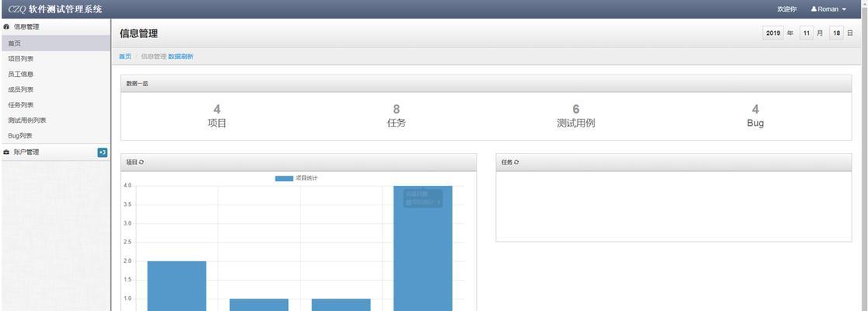The width and height of the screenshot is (868, 311).
Task: Click the 数据一览 panel header
Action: [486, 84]
